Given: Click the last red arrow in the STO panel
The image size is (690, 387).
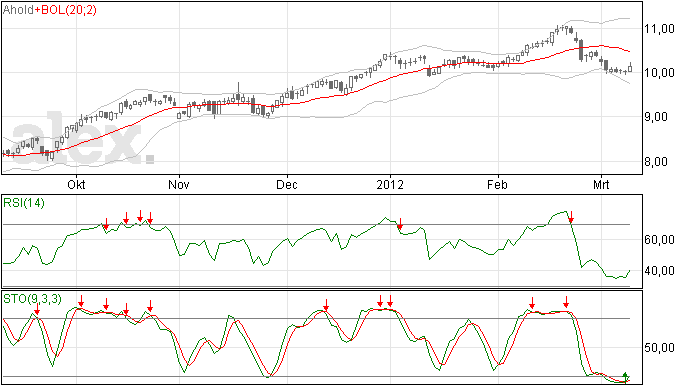Looking at the screenshot, I should [566, 302].
